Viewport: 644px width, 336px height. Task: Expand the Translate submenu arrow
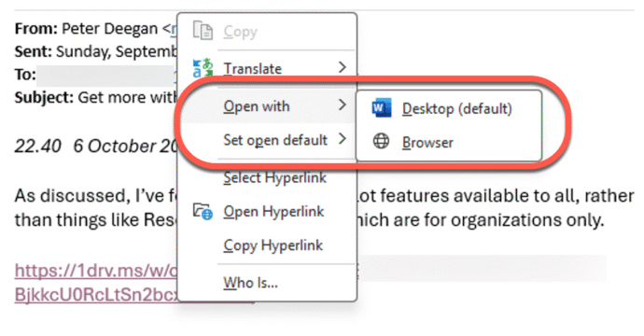343,67
